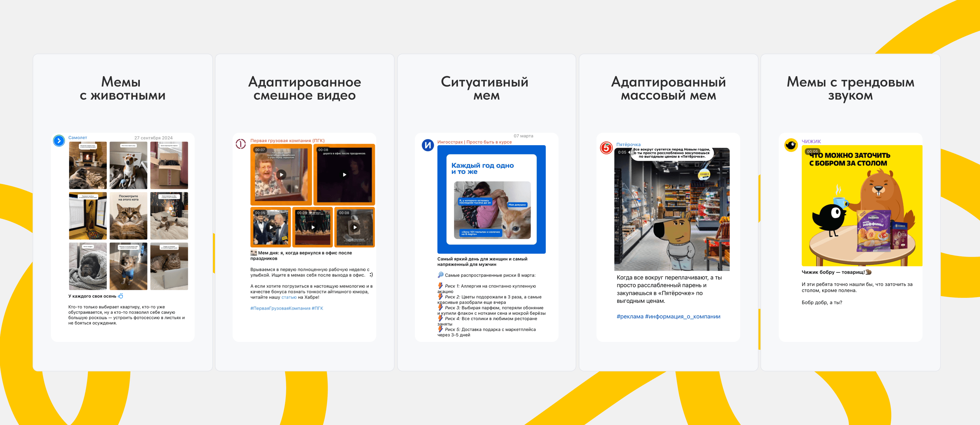The width and height of the screenshot is (980, 425).
Task: Open the Каждый год одно и то же image
Action: pyautogui.click(x=491, y=199)
